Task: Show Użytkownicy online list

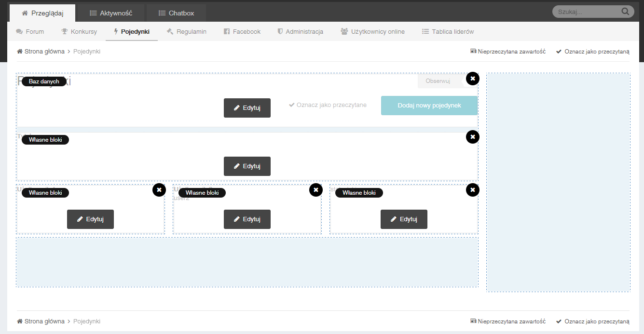Action: pyautogui.click(x=372, y=32)
